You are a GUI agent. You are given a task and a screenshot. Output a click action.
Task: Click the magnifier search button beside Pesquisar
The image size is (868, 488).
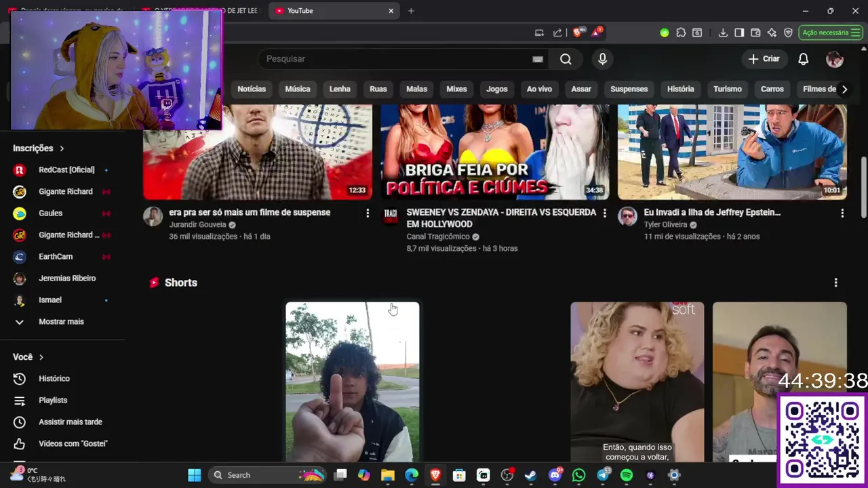click(x=566, y=59)
